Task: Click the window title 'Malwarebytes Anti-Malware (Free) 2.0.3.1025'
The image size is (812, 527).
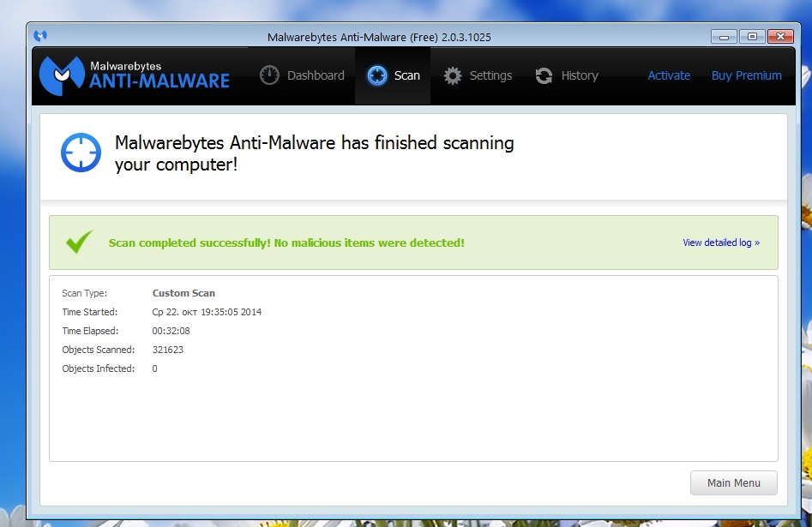Action: click(x=379, y=37)
